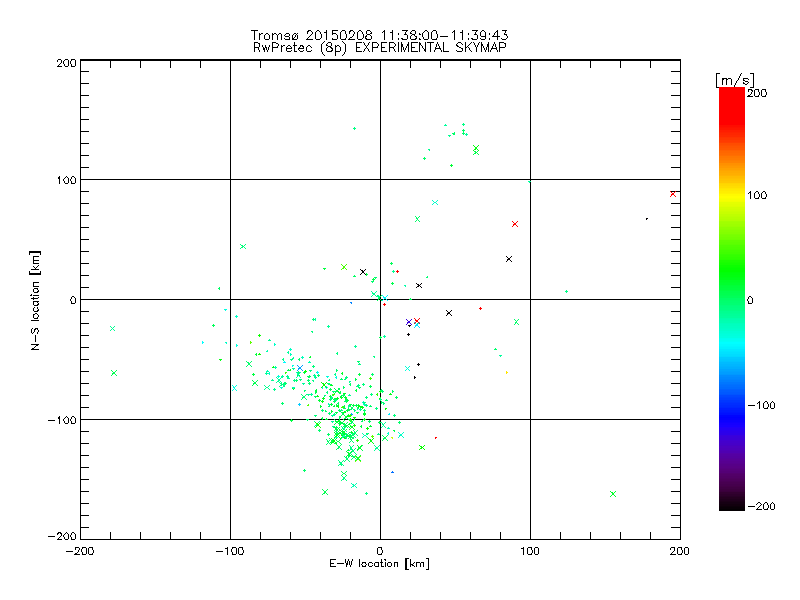Image resolution: width=800 pixels, height=600 pixels.
Task: Click the cyan X marker near E-W 37, N-S 81
Action: pos(435,203)
